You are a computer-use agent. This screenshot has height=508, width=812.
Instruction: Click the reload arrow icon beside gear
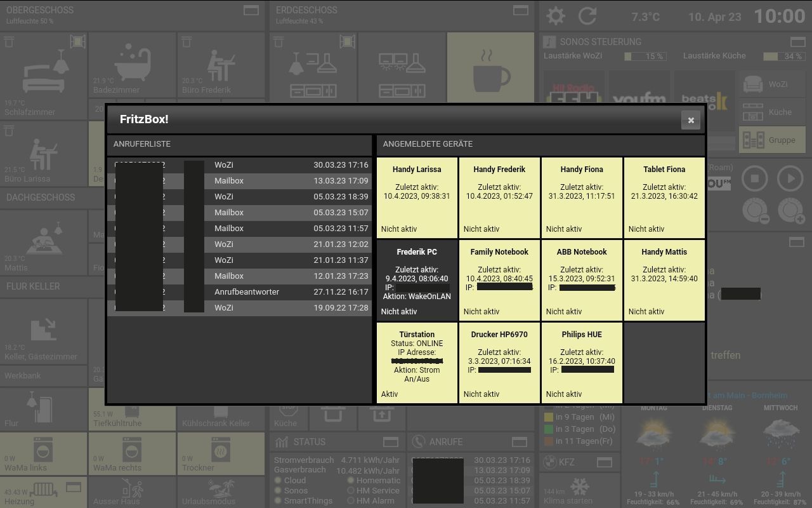pos(587,16)
